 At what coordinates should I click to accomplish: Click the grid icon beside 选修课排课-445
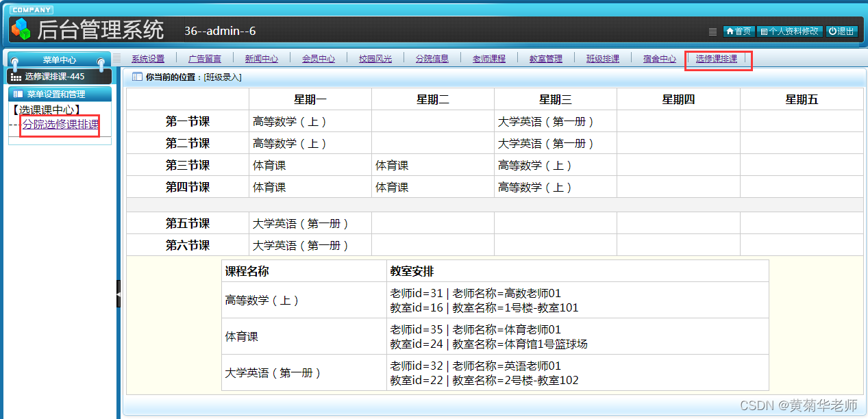click(x=16, y=77)
